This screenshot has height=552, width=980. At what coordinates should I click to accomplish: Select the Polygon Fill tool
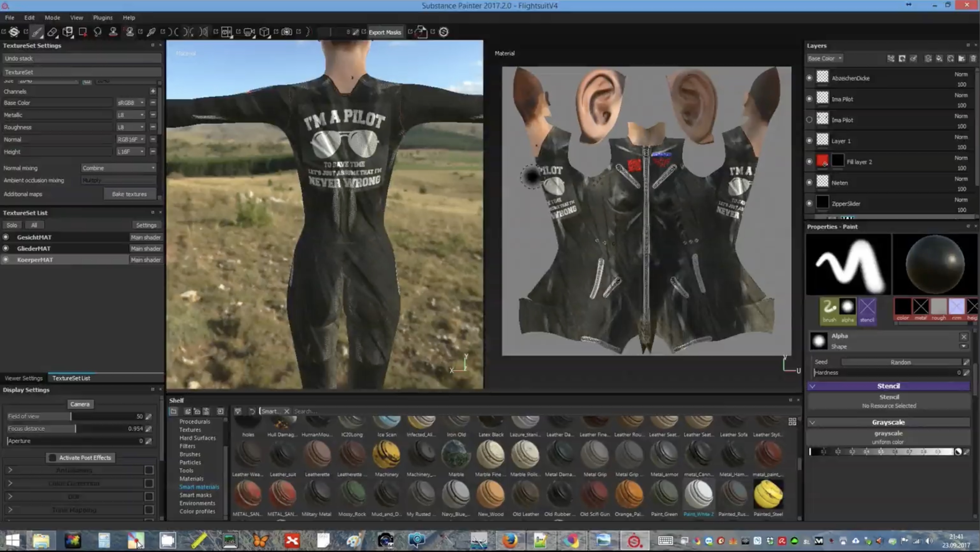click(x=83, y=32)
